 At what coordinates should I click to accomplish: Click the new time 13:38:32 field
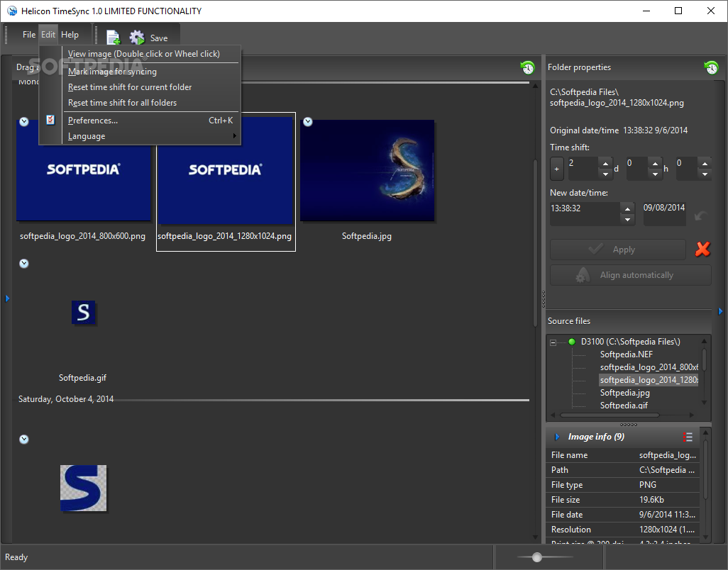pyautogui.click(x=585, y=213)
